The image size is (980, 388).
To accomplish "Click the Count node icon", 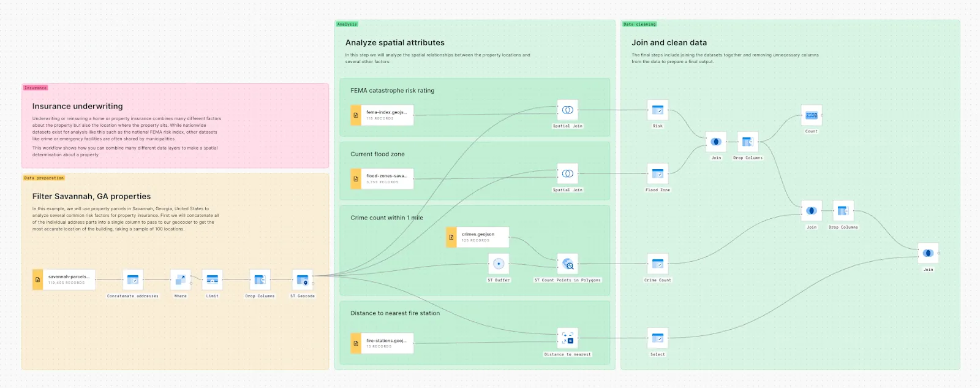I will 812,115.
